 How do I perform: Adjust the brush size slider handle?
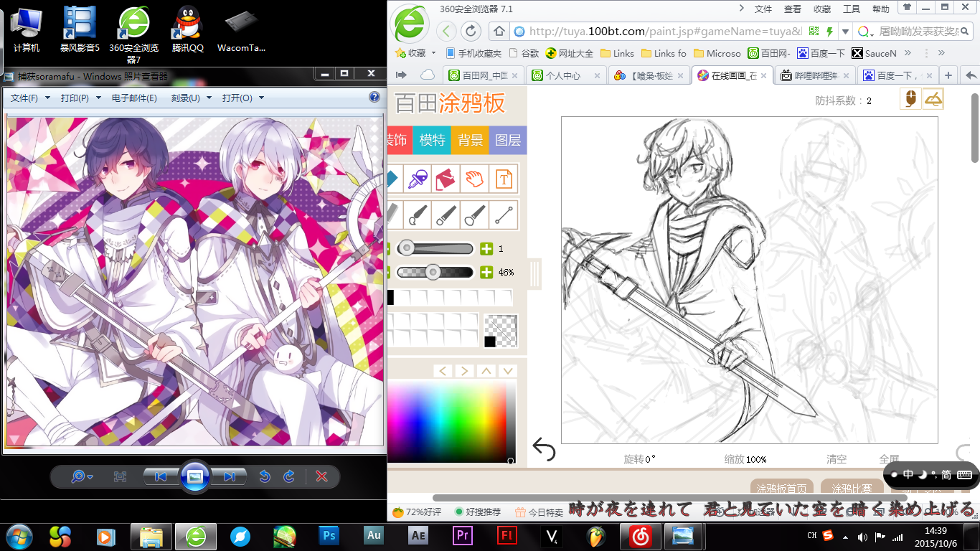(x=406, y=248)
